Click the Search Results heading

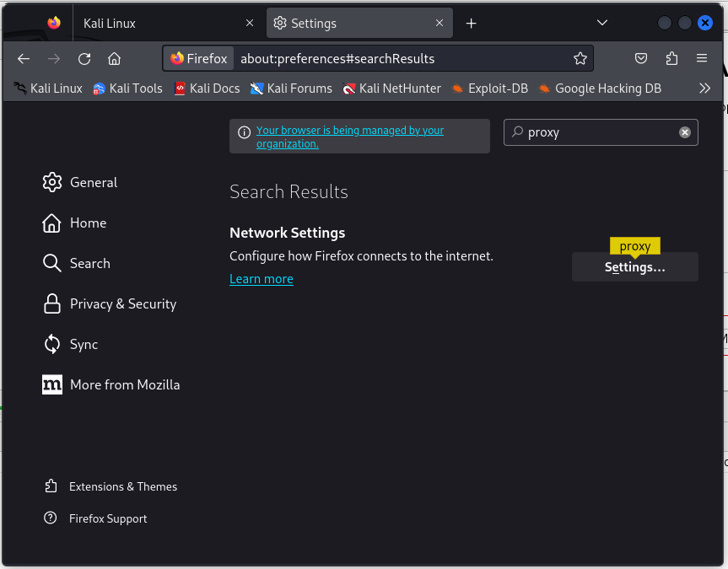point(289,191)
